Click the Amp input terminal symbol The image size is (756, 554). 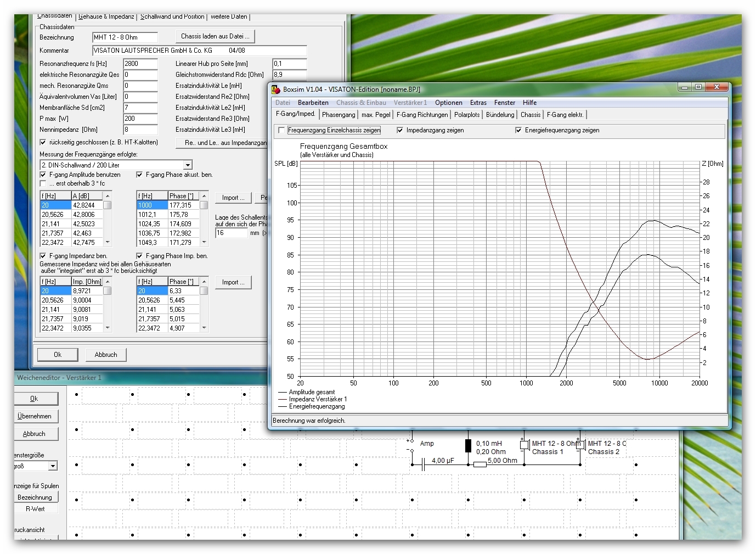click(x=411, y=445)
